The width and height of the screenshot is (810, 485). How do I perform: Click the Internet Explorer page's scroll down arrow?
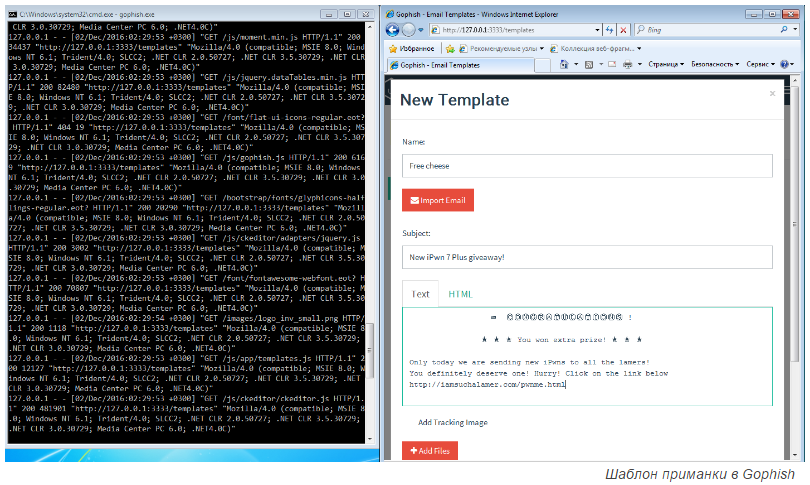795,455
